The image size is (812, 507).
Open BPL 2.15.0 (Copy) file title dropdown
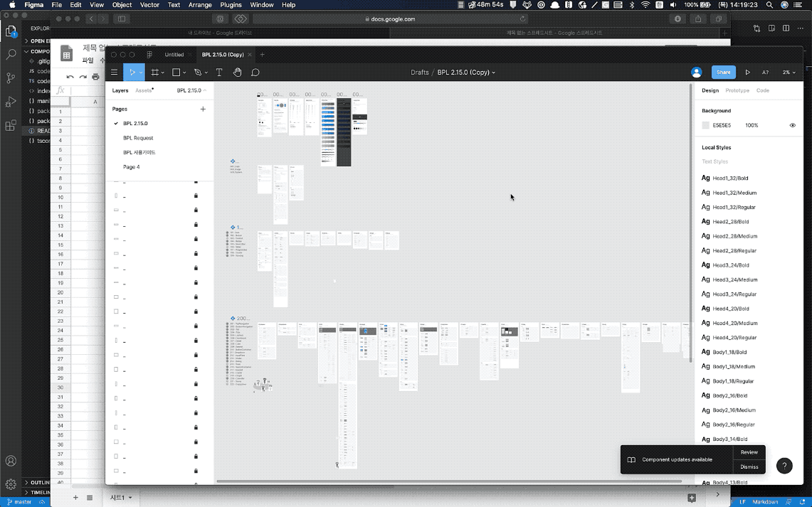pyautogui.click(x=493, y=73)
